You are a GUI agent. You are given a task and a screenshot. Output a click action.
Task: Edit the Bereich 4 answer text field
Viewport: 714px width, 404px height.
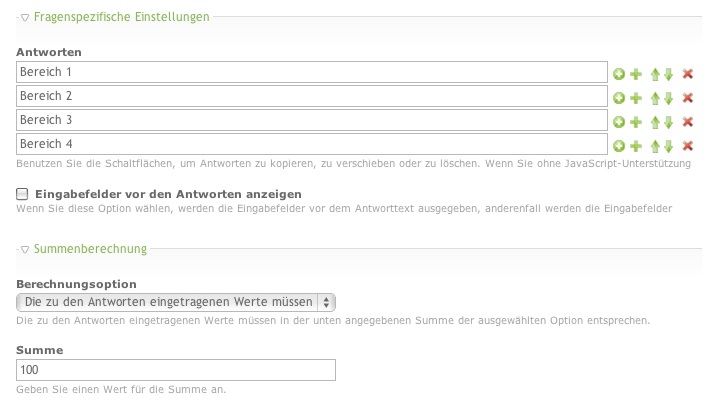click(312, 144)
